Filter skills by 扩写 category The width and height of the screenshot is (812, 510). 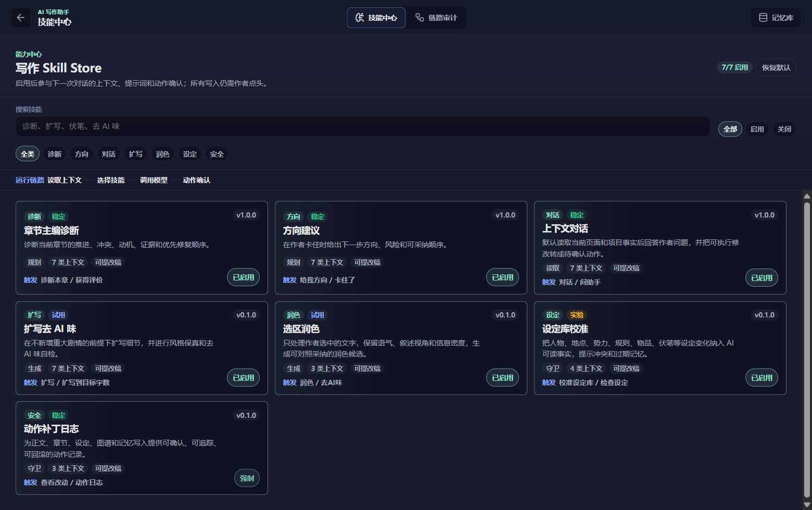[x=136, y=154]
